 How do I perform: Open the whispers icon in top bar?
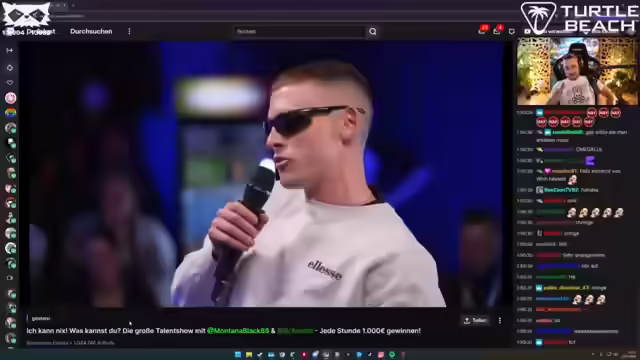click(511, 31)
